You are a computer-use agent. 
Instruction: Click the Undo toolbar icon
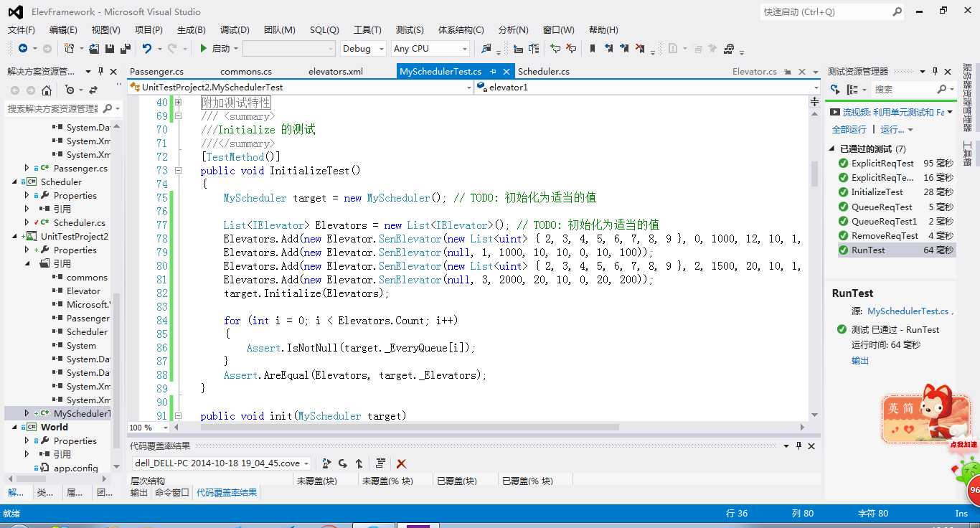(x=147, y=49)
